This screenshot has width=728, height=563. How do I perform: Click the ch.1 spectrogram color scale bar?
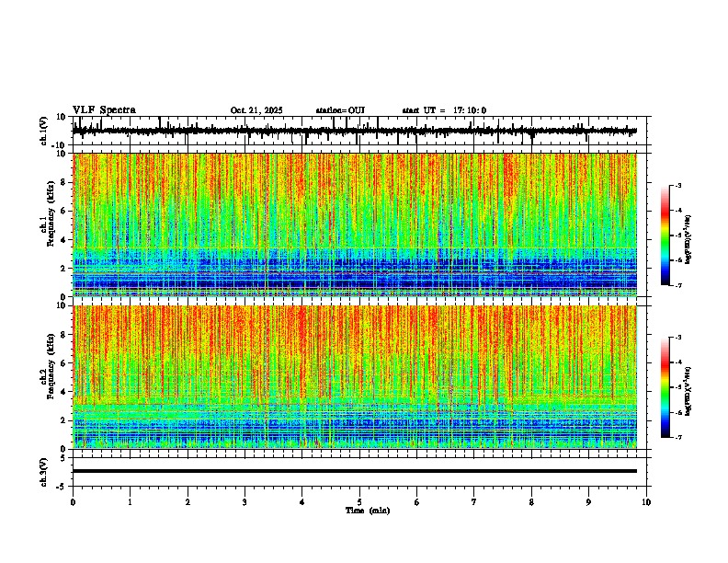click(665, 236)
